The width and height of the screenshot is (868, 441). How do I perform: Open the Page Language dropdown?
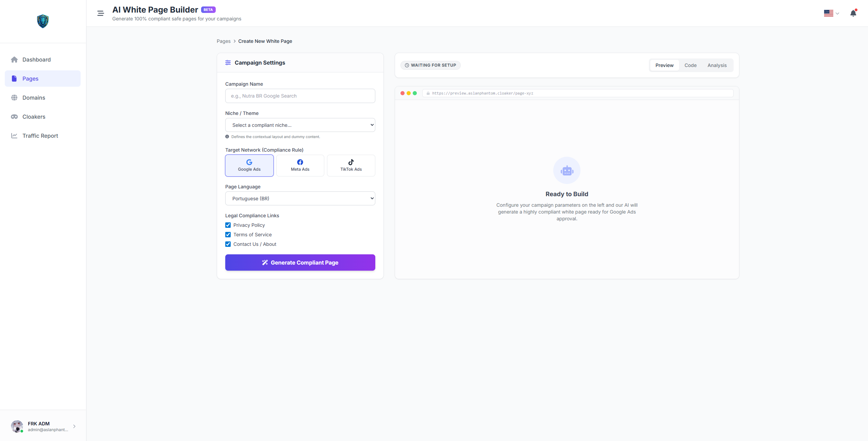tap(300, 198)
